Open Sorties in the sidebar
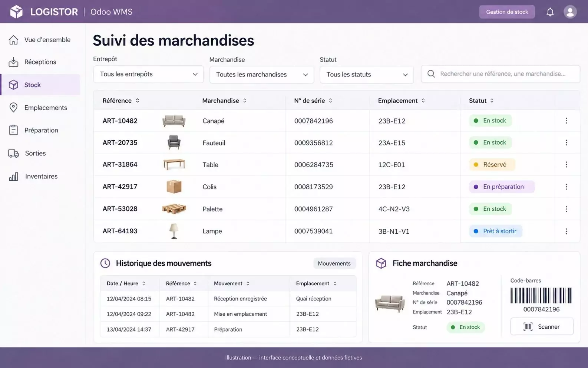Image resolution: width=588 pixels, height=368 pixels. click(40, 153)
